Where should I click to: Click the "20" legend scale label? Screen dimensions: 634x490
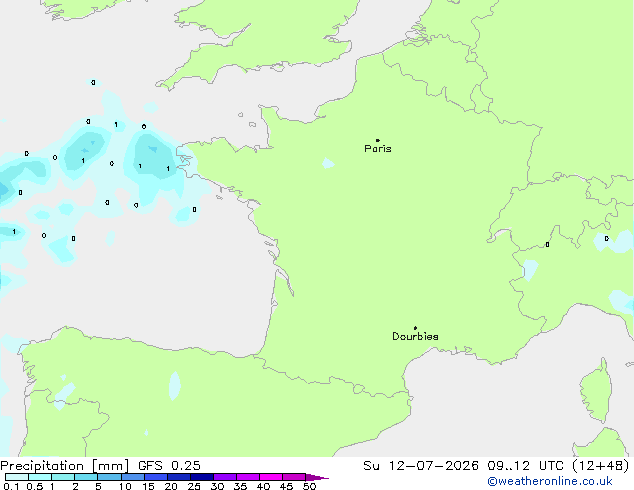coord(171,486)
